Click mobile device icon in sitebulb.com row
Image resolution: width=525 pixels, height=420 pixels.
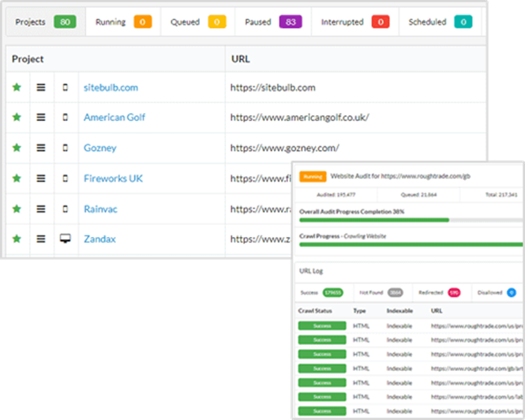point(66,88)
